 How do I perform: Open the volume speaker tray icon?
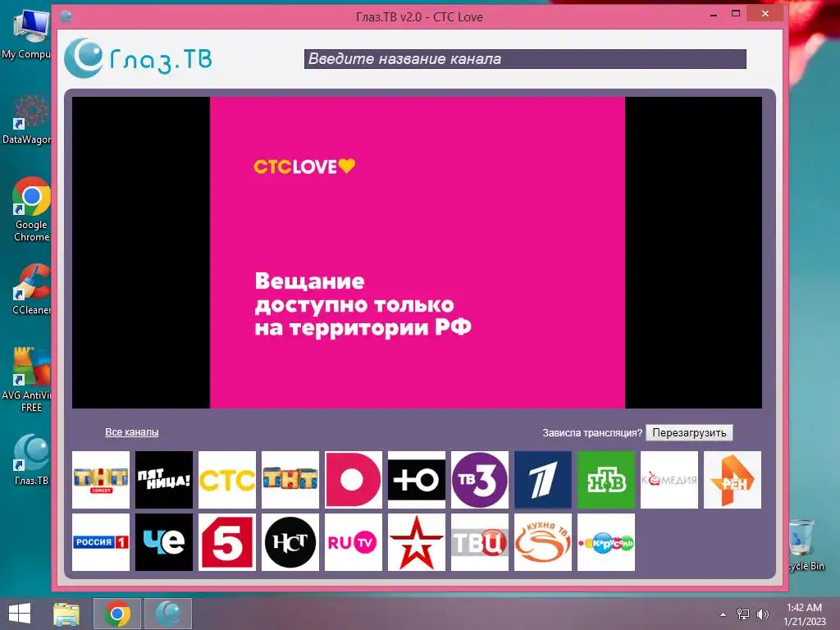tap(762, 614)
